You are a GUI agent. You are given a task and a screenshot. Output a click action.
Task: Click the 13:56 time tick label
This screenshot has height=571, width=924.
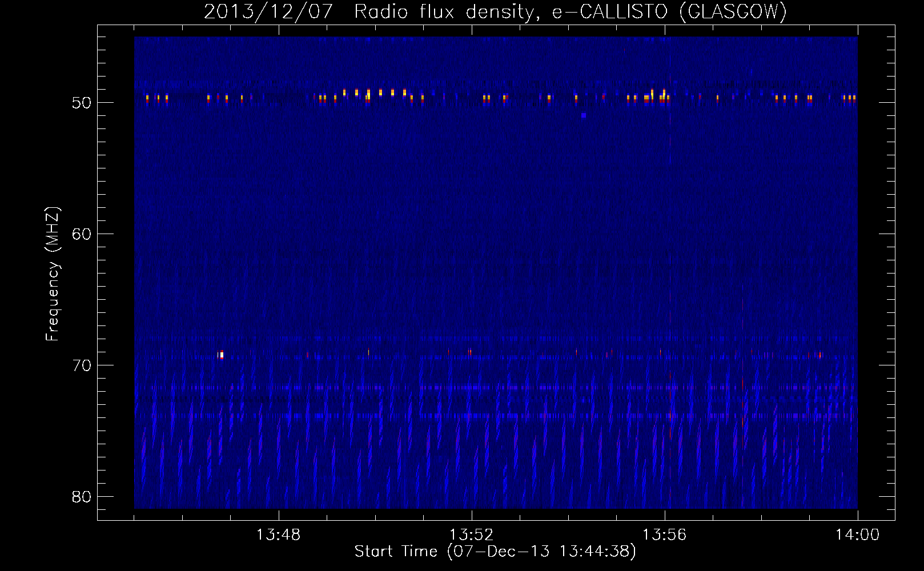[x=664, y=535]
